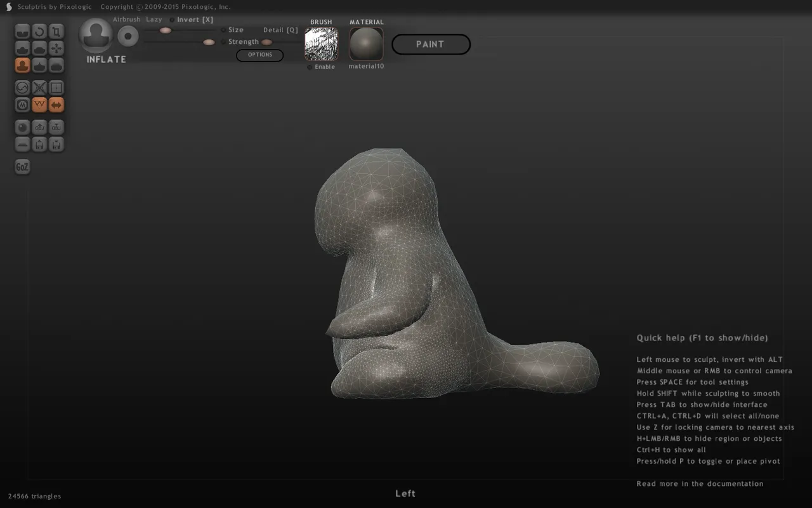
Task: Select the Crease sculpting tool
Action: click(x=22, y=32)
